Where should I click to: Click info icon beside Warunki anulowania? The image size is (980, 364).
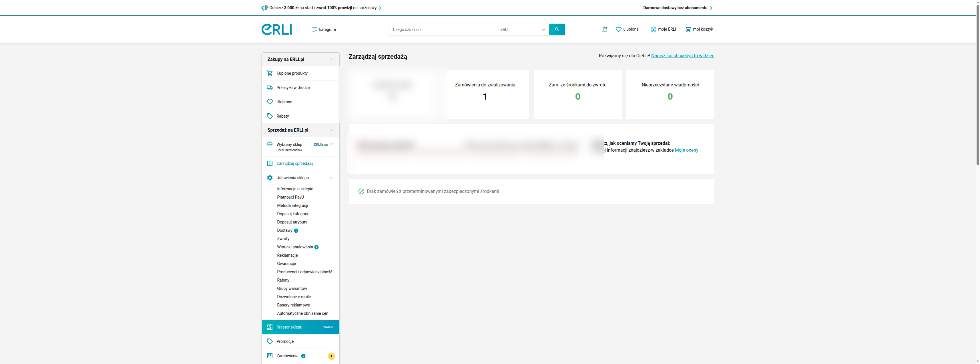316,248
